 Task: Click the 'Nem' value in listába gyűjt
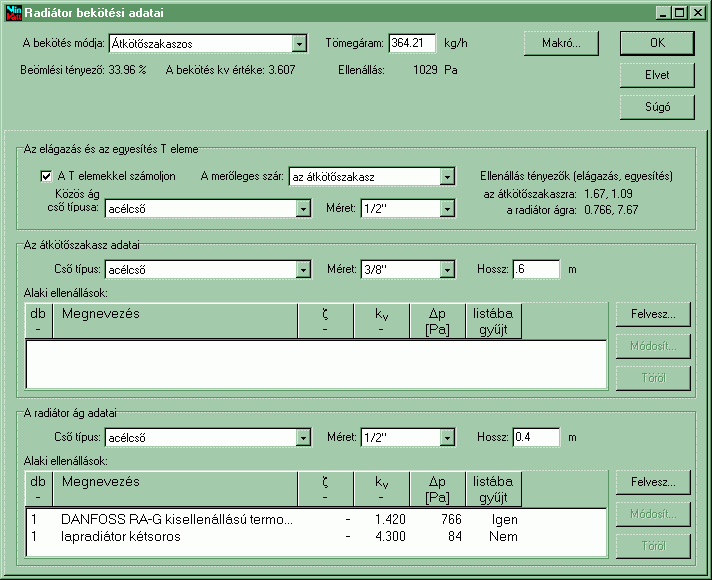pyautogui.click(x=503, y=536)
